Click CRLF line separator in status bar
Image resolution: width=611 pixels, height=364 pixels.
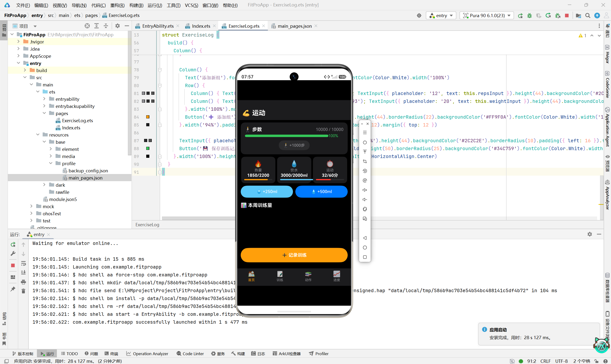tap(546, 361)
